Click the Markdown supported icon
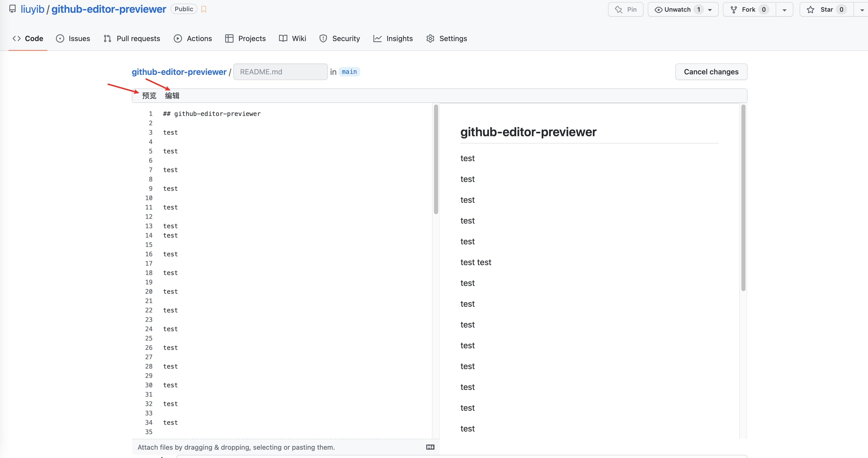This screenshot has width=868, height=458. pos(430,447)
